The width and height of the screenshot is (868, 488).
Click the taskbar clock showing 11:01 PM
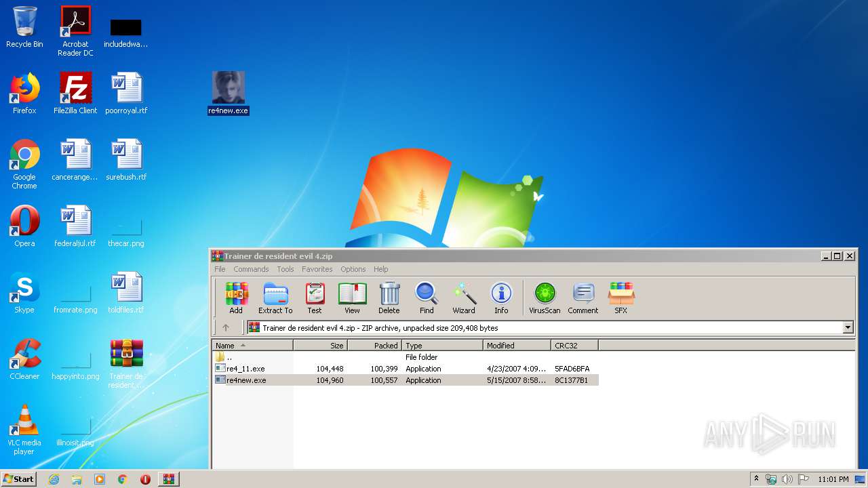[833, 479]
